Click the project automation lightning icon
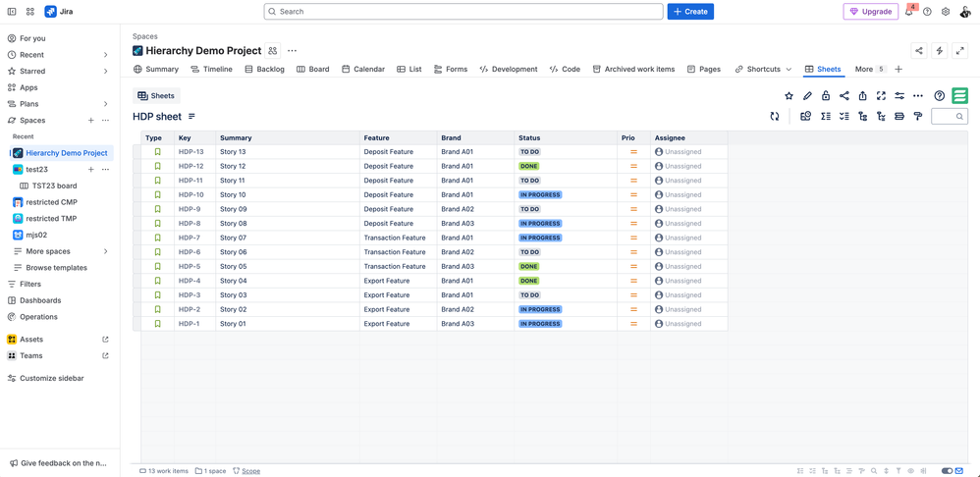The height and width of the screenshot is (477, 980). pos(940,51)
